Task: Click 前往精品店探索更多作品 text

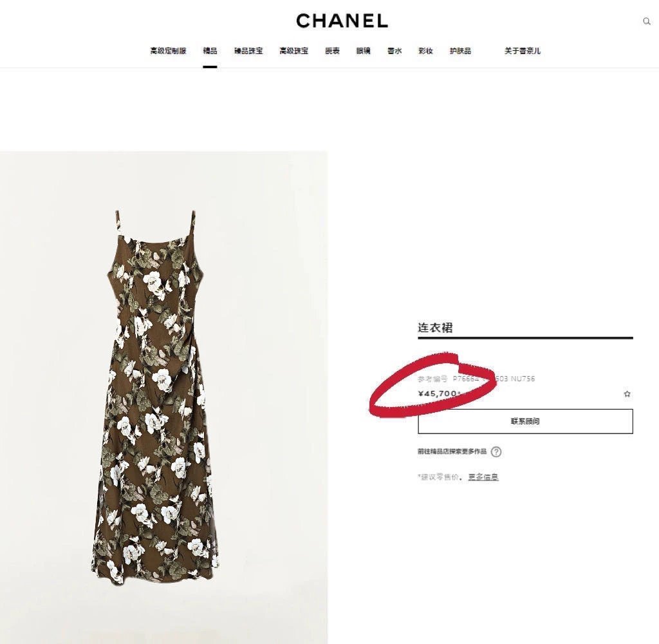Action: coord(452,451)
